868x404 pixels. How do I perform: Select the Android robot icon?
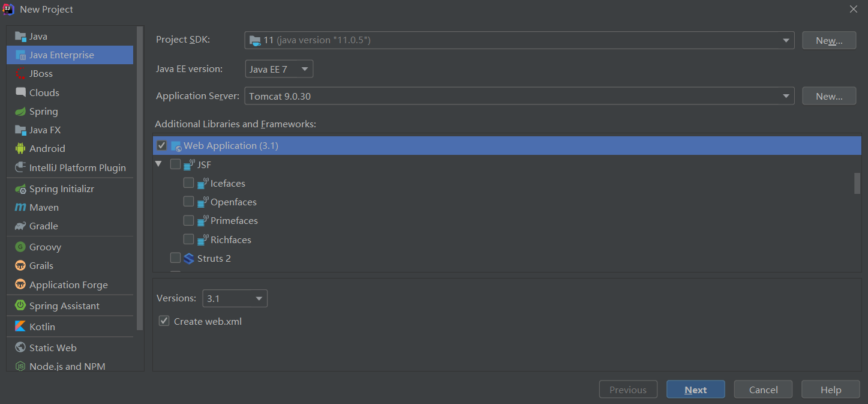[x=20, y=149]
